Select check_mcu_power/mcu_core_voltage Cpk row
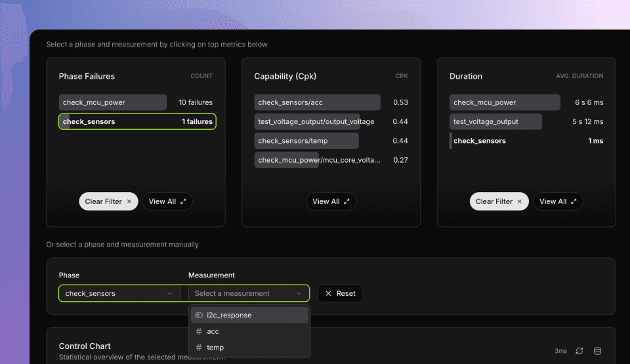This screenshot has width=630, height=364. point(318,160)
